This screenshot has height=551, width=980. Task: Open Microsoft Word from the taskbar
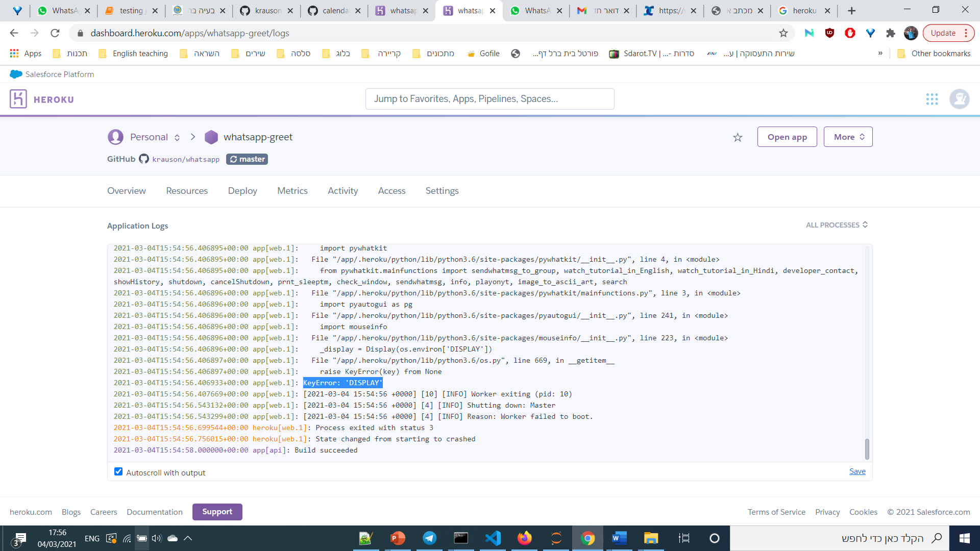[619, 538]
